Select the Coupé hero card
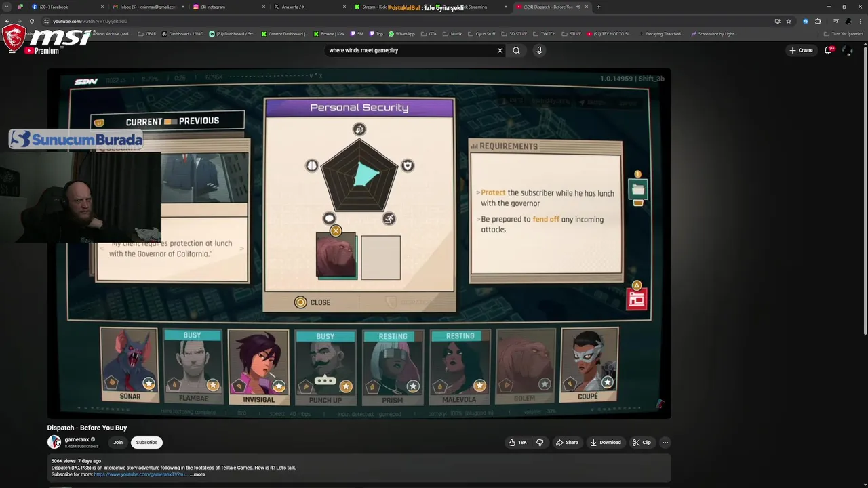The image size is (868, 488). pos(589,365)
